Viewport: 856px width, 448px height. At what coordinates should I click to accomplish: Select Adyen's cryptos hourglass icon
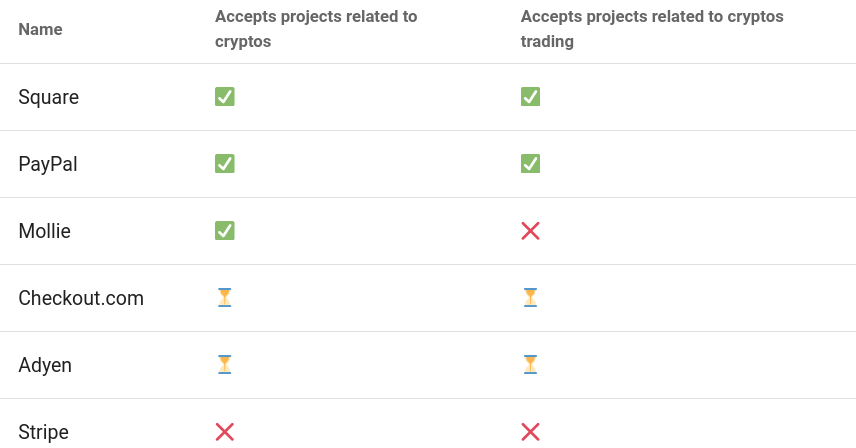point(224,365)
